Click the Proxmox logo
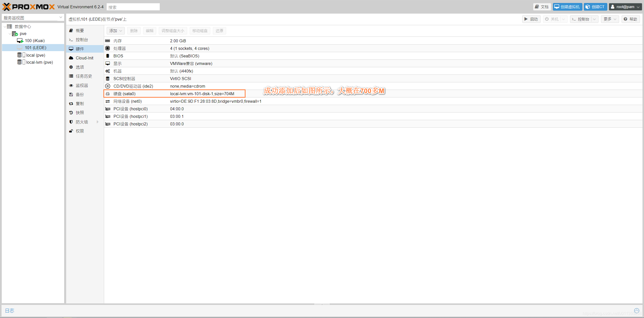The width and height of the screenshot is (644, 318). [x=28, y=7]
